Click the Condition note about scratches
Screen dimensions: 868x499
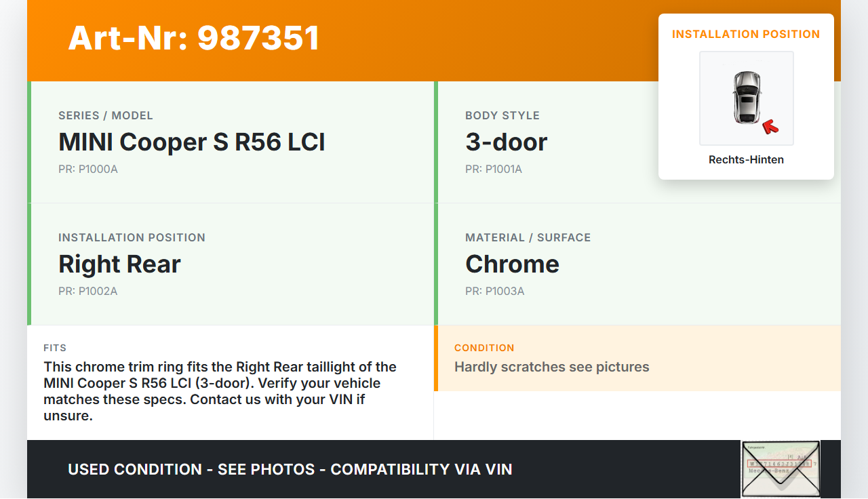(x=552, y=367)
